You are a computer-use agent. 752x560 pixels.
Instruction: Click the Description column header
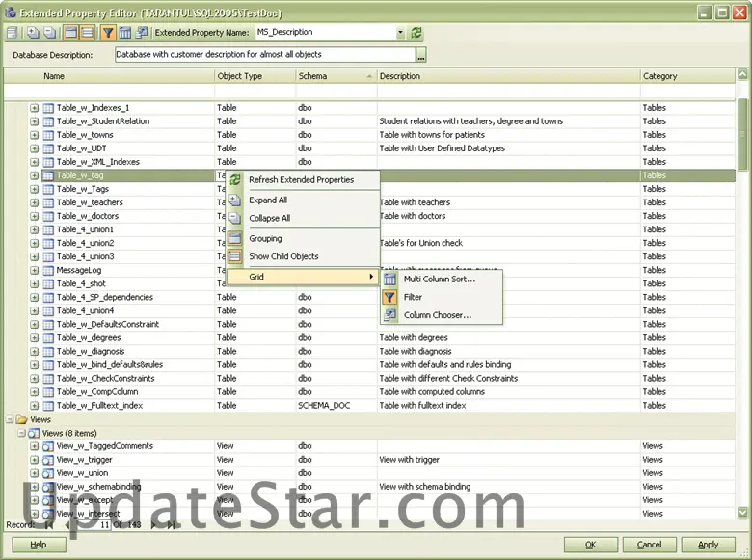(508, 76)
